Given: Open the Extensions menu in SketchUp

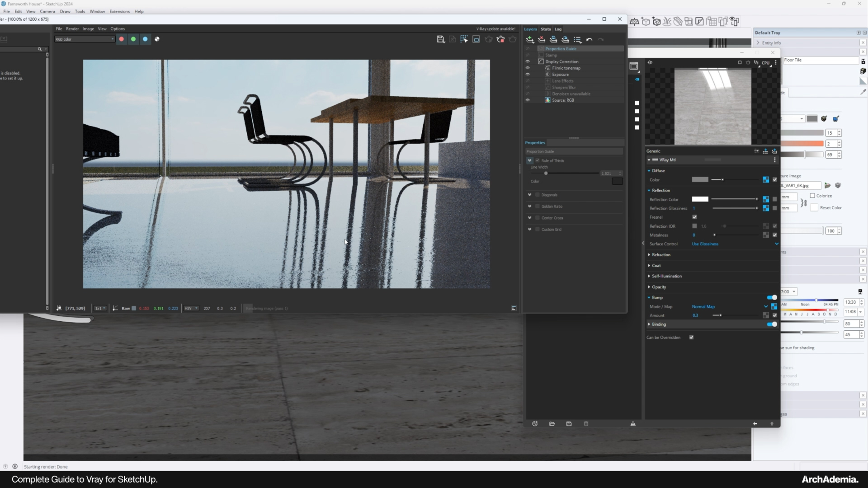Looking at the screenshot, I should coord(119,11).
